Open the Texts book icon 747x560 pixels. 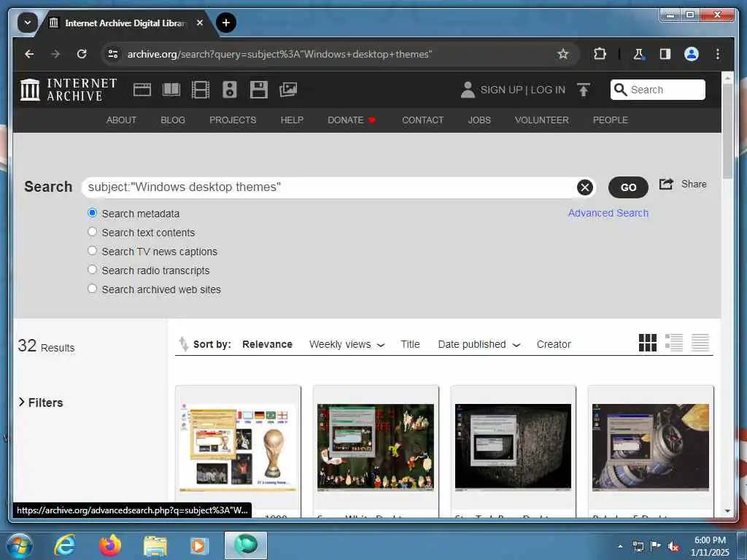[171, 90]
